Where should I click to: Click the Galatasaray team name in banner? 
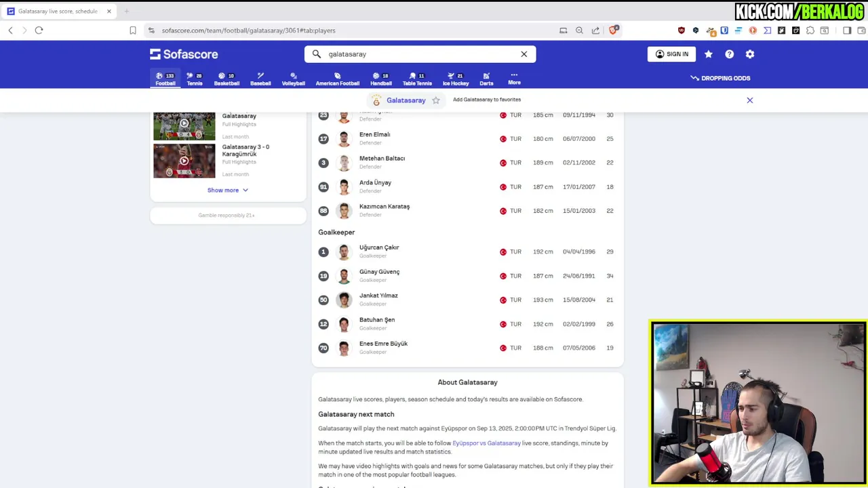point(406,100)
